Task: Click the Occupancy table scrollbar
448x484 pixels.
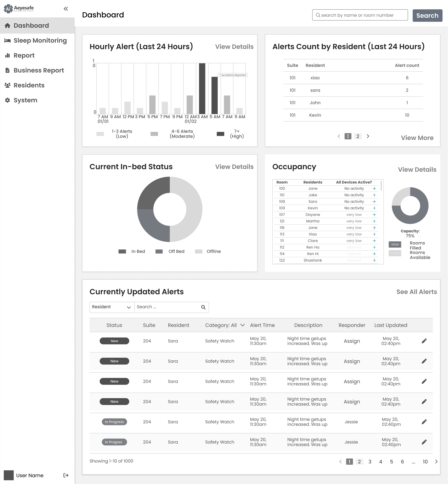Action: [x=381, y=186]
